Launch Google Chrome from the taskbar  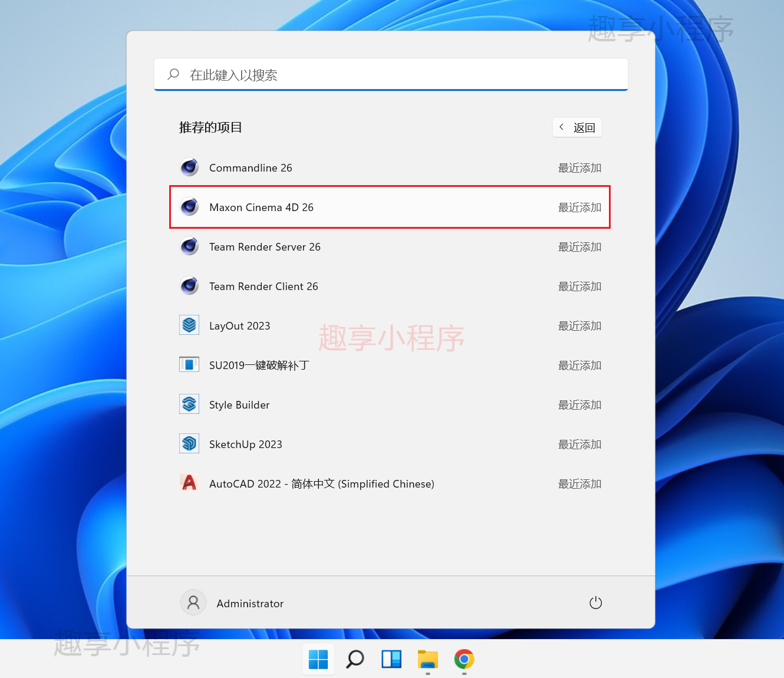pos(465,659)
